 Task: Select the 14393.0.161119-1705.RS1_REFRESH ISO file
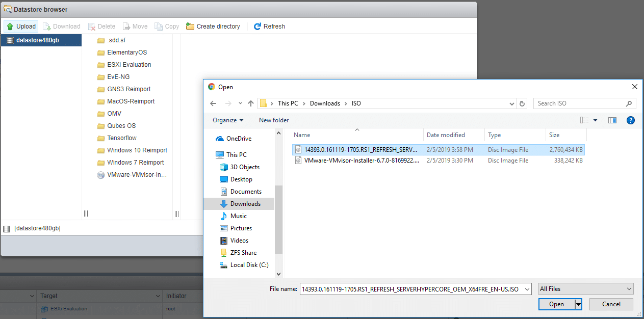tap(439, 150)
